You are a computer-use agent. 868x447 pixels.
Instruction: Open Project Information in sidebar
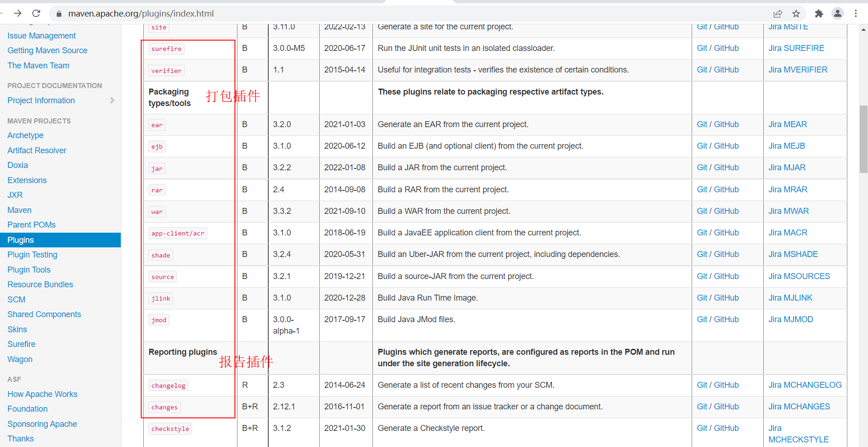(x=41, y=101)
